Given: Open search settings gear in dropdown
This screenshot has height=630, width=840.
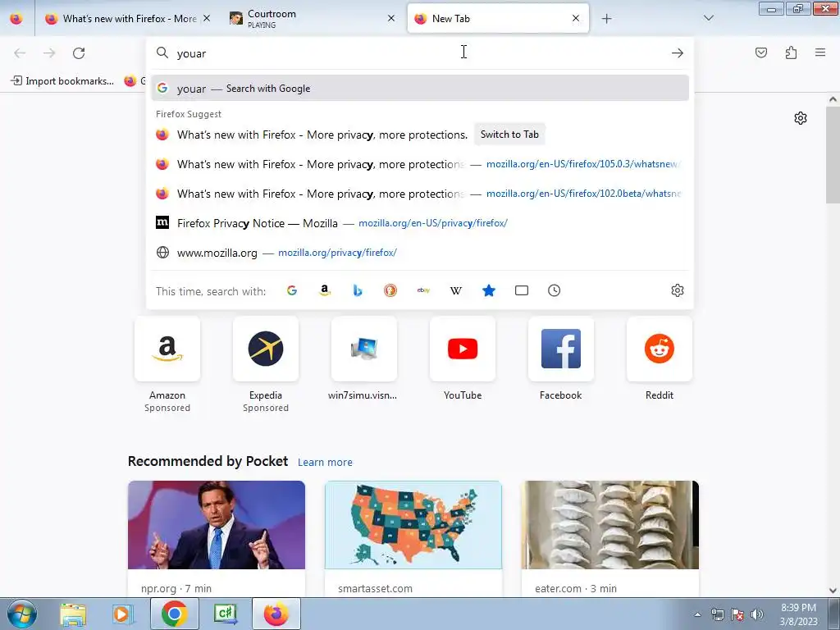Looking at the screenshot, I should point(677,290).
